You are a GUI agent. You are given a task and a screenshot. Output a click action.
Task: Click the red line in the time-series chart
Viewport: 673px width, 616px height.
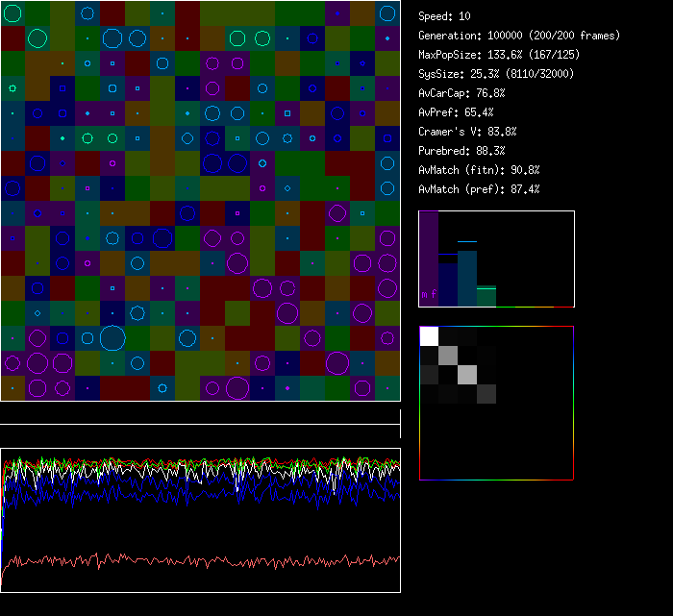pos(192,559)
